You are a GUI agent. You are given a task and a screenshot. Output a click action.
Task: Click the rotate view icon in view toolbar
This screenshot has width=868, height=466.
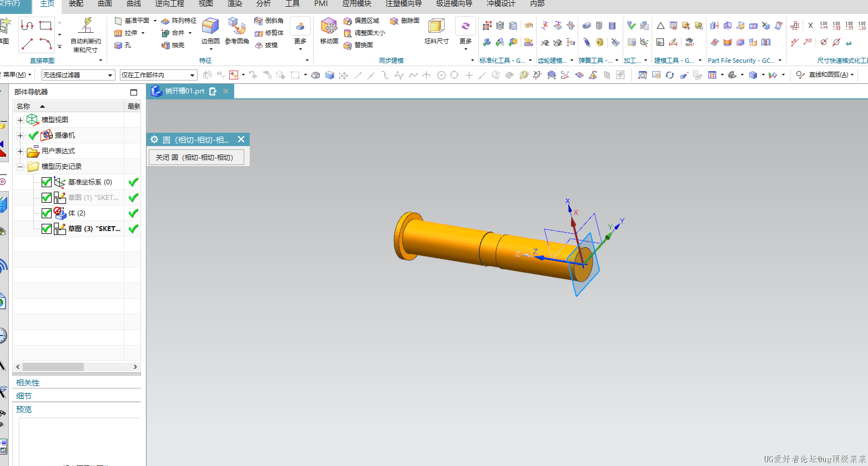[670, 75]
